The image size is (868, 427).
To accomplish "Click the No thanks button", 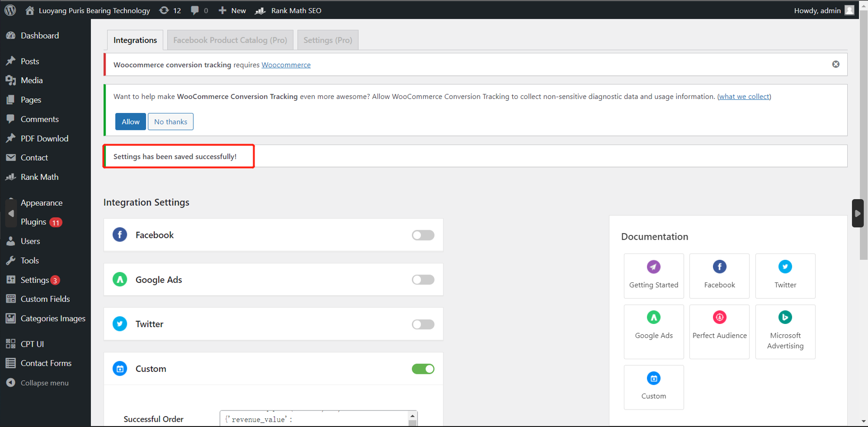I will 171,121.
